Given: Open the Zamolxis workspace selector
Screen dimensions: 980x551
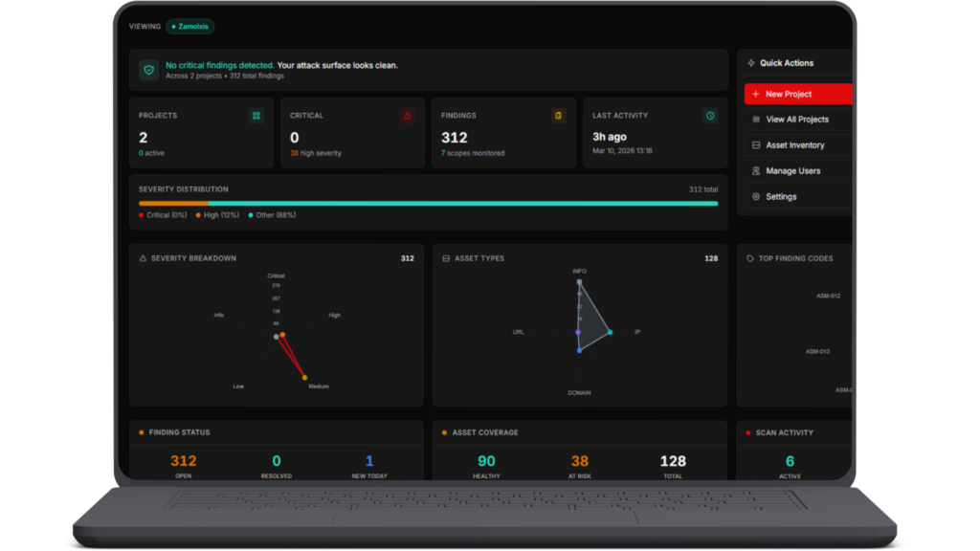Looking at the screenshot, I should 189,27.
